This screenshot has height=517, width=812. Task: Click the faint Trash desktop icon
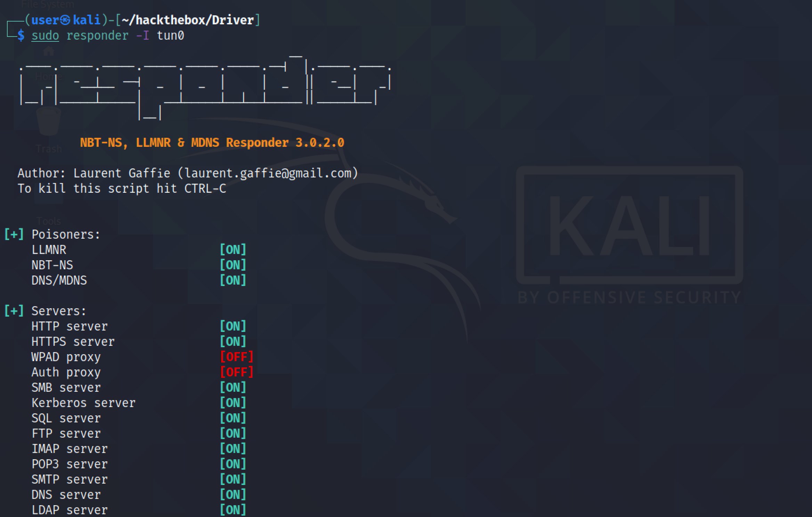click(49, 130)
